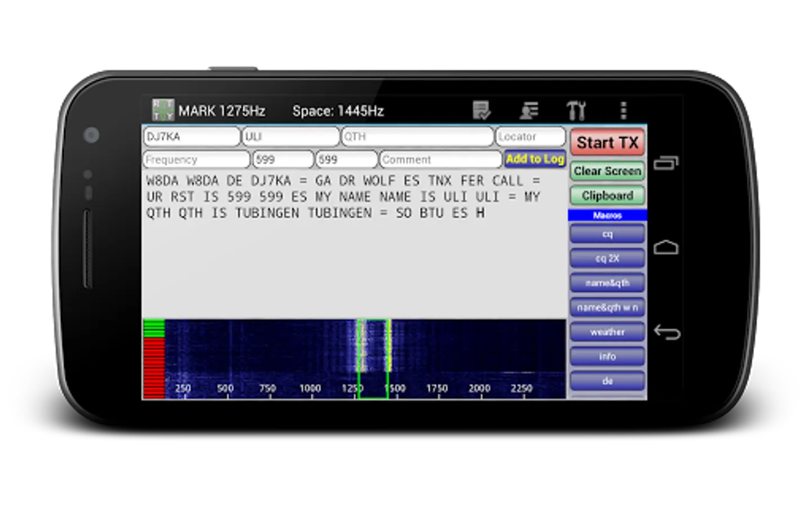This screenshot has width=812, height=508.
Task: Focus the Comment input field
Action: click(x=441, y=160)
